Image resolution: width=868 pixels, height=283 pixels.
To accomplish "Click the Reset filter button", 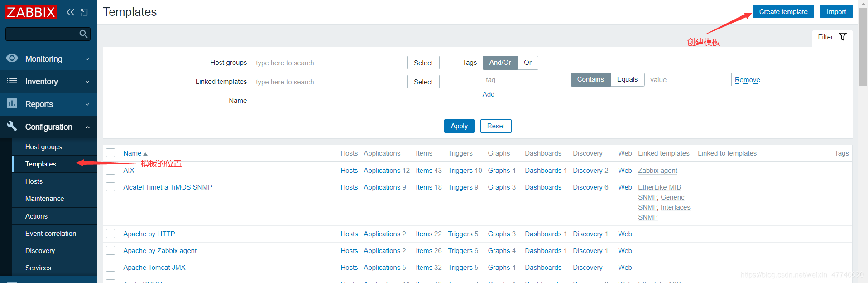I will (496, 126).
